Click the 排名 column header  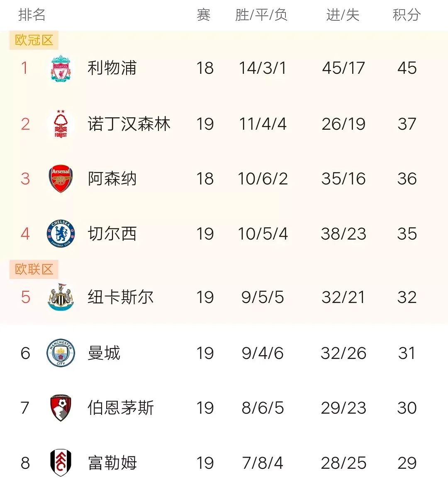(x=31, y=15)
